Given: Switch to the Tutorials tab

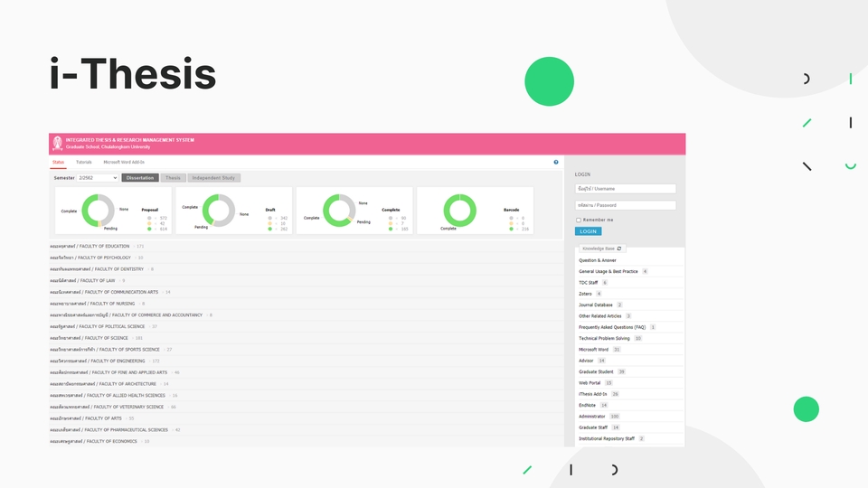Looking at the screenshot, I should (83, 162).
